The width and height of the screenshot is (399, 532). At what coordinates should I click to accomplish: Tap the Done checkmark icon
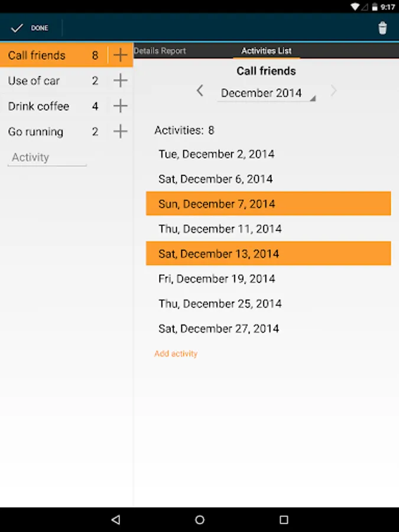coord(17,28)
